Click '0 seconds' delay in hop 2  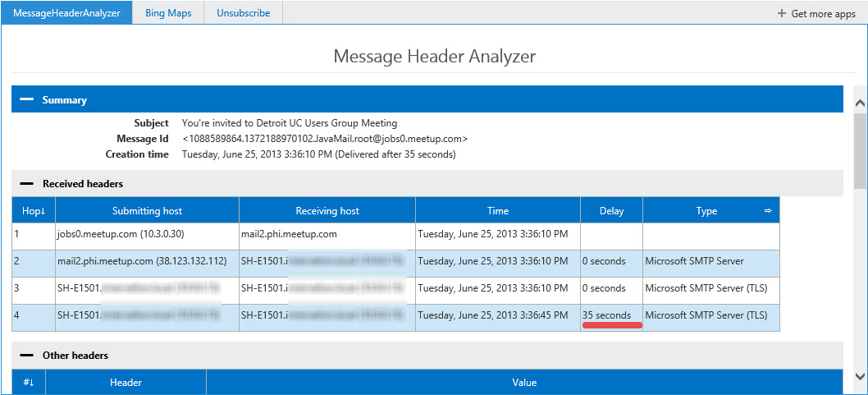[611, 261]
